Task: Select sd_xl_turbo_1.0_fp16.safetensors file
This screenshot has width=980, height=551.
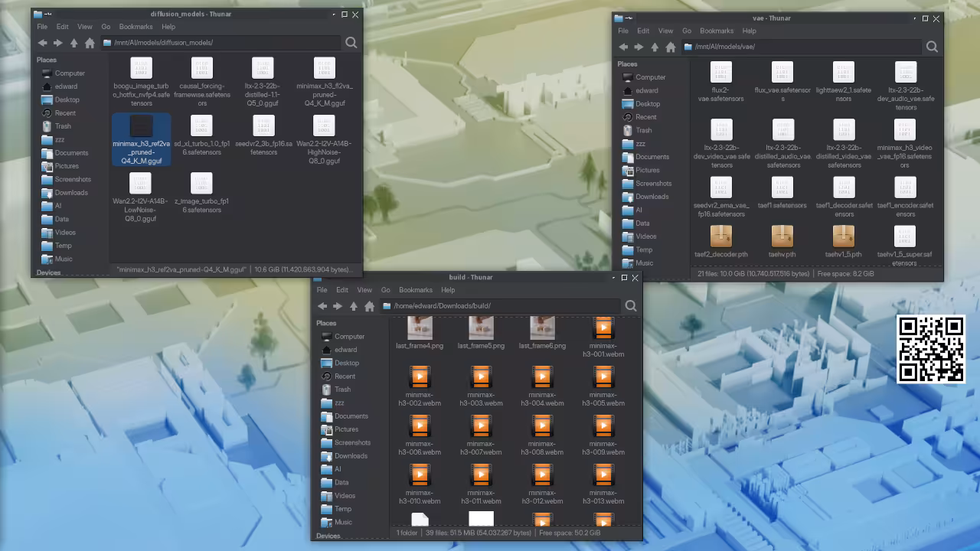Action: point(202,136)
